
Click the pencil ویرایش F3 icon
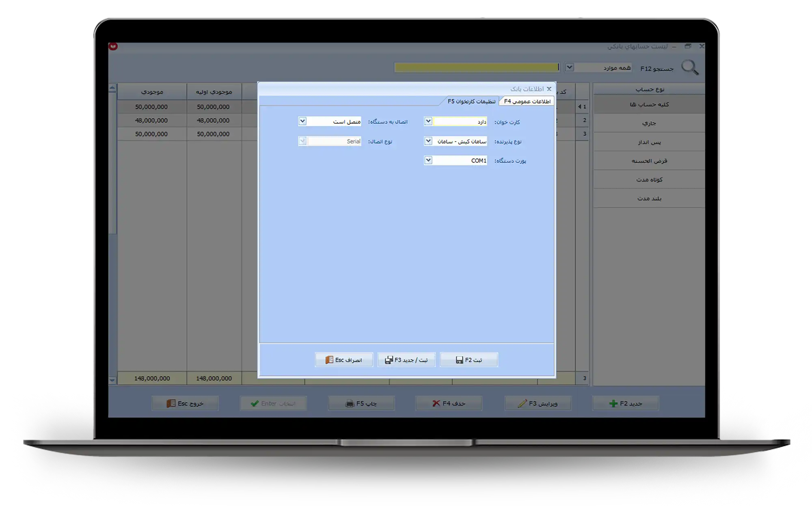coord(522,403)
